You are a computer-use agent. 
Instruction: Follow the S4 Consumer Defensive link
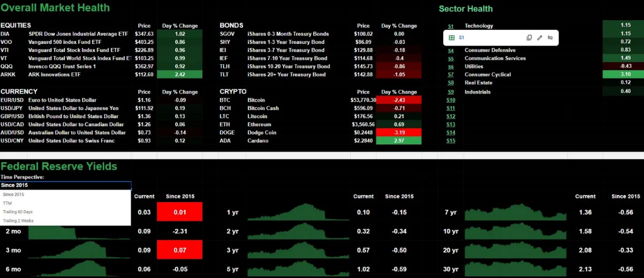(x=451, y=51)
